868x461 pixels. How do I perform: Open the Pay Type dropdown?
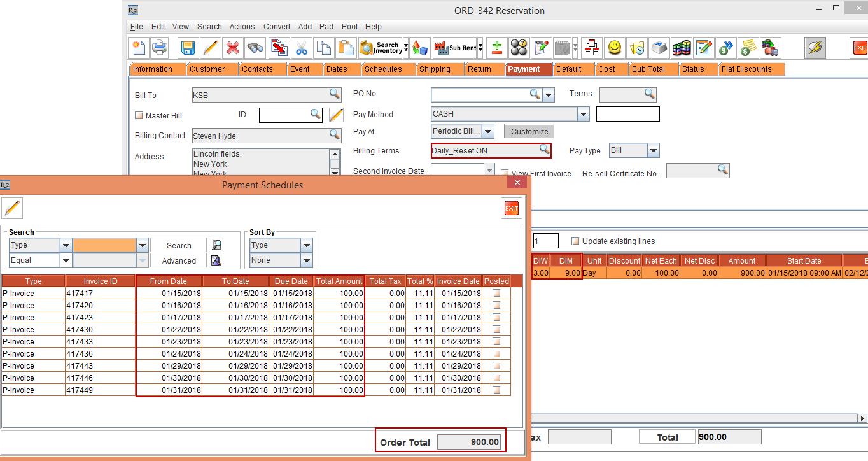point(654,151)
